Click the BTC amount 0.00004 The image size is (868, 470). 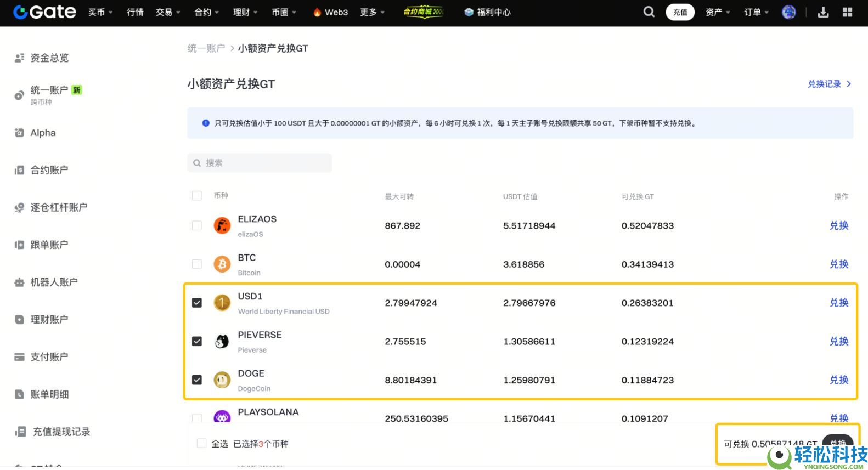click(402, 264)
